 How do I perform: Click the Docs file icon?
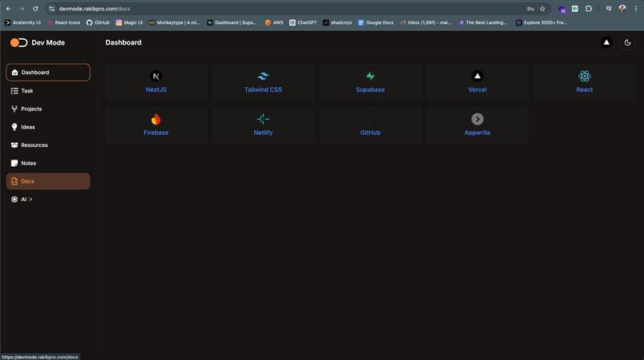pyautogui.click(x=14, y=181)
